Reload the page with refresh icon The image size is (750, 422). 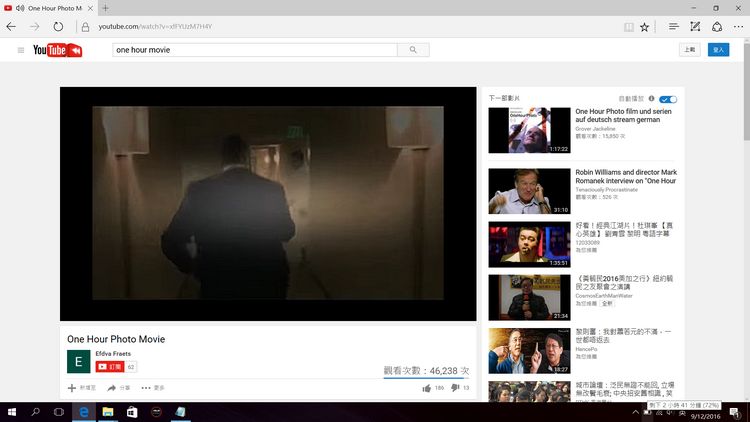click(x=58, y=27)
